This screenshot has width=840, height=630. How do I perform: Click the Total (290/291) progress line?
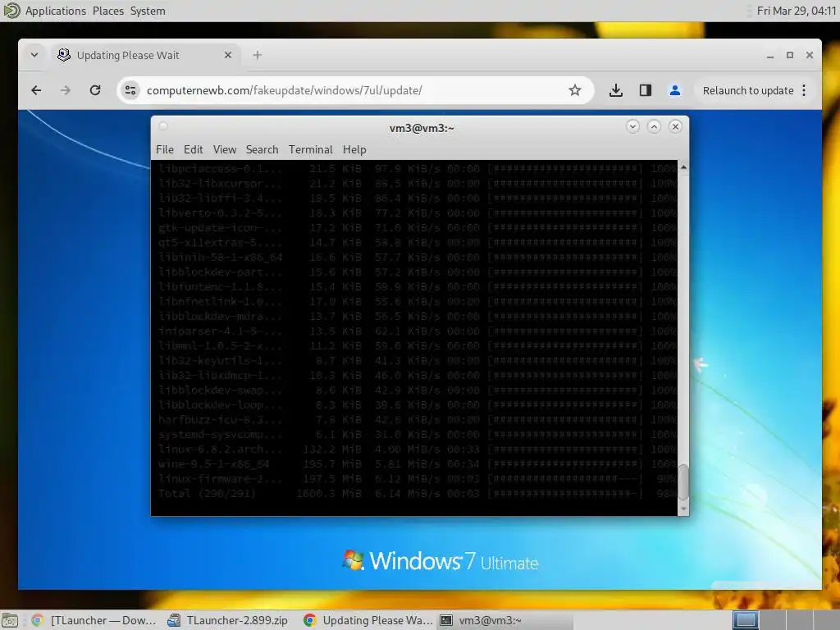[x=417, y=493]
